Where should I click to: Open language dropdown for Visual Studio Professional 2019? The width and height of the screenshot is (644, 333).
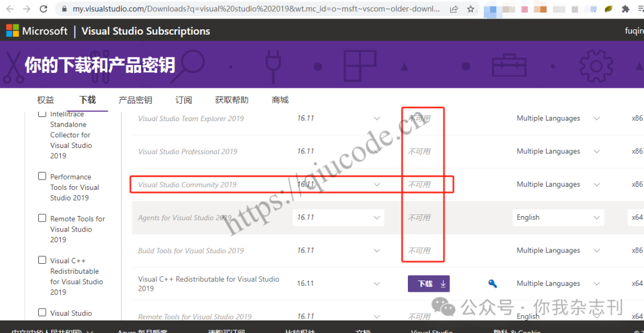click(558, 152)
